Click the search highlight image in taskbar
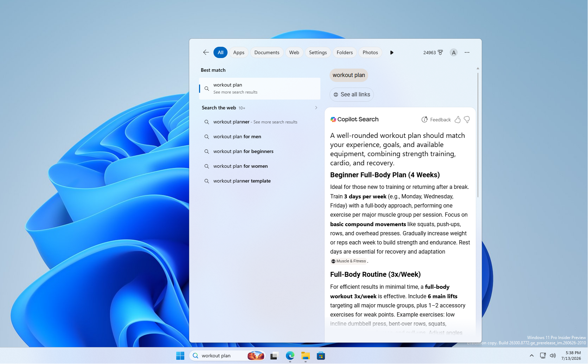The image size is (588, 364). [256, 356]
